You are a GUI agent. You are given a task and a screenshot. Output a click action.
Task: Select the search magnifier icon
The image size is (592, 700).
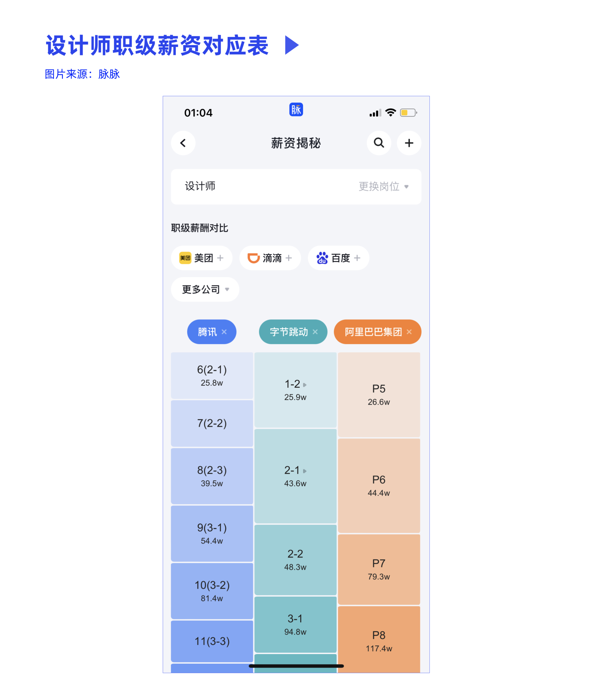379,144
